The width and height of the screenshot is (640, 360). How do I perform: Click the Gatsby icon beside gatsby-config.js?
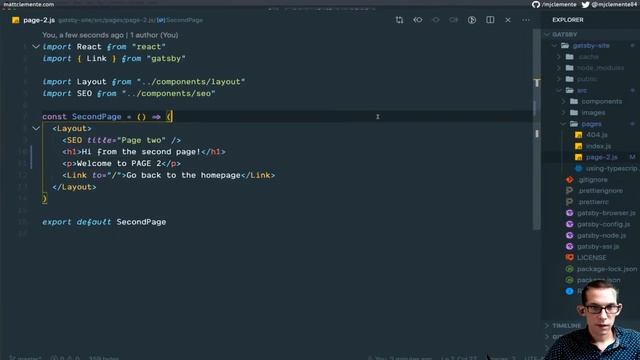pos(570,224)
